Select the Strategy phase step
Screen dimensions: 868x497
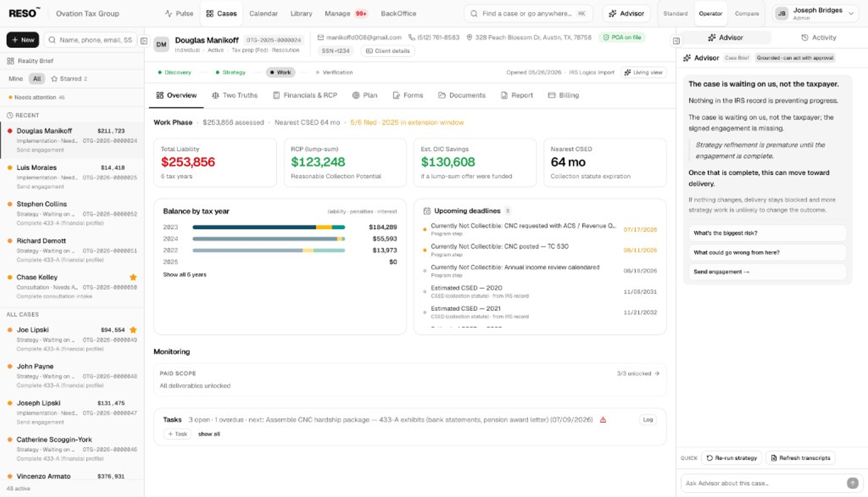point(230,72)
